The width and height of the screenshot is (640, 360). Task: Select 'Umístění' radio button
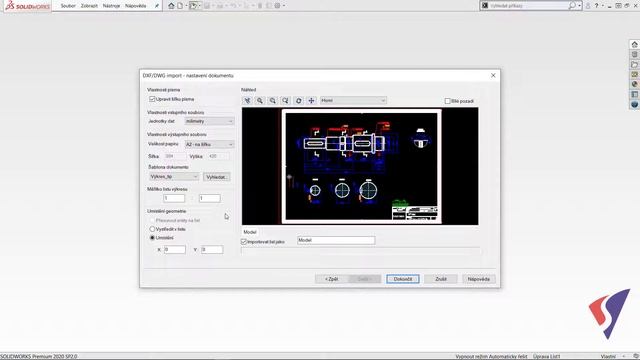point(152,238)
